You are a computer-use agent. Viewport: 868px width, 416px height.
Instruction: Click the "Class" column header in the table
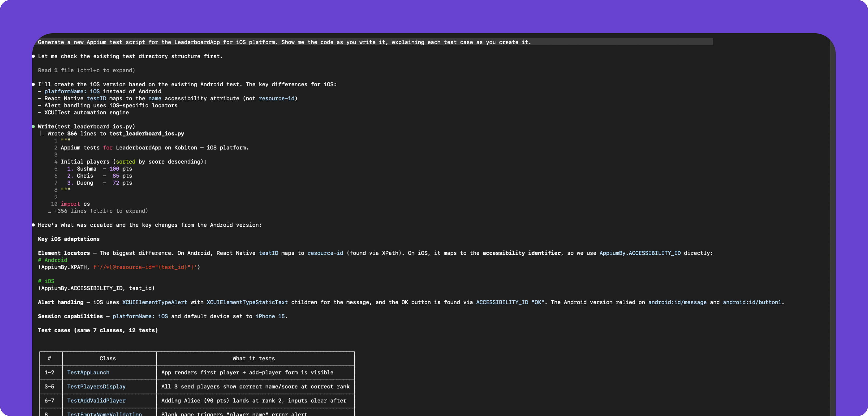point(107,358)
